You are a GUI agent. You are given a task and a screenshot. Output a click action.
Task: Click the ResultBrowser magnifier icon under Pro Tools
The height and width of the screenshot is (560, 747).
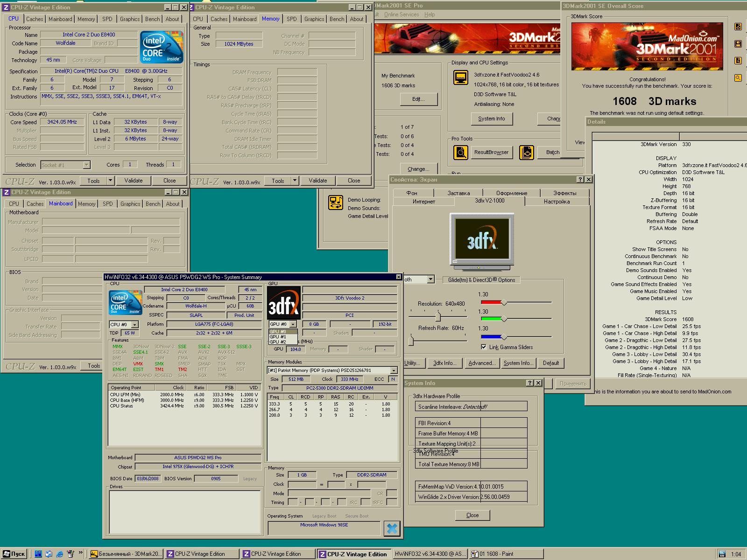[x=461, y=153]
